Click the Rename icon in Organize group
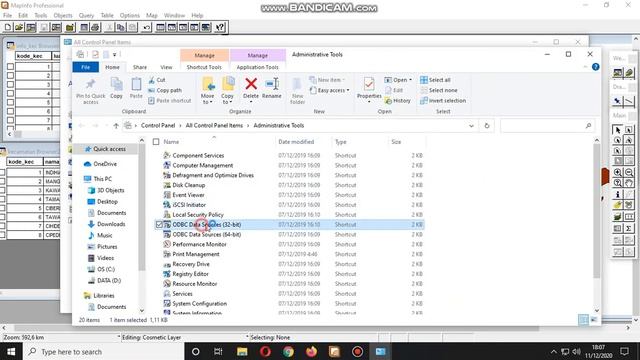This screenshot has width=640, height=360. coord(272,84)
